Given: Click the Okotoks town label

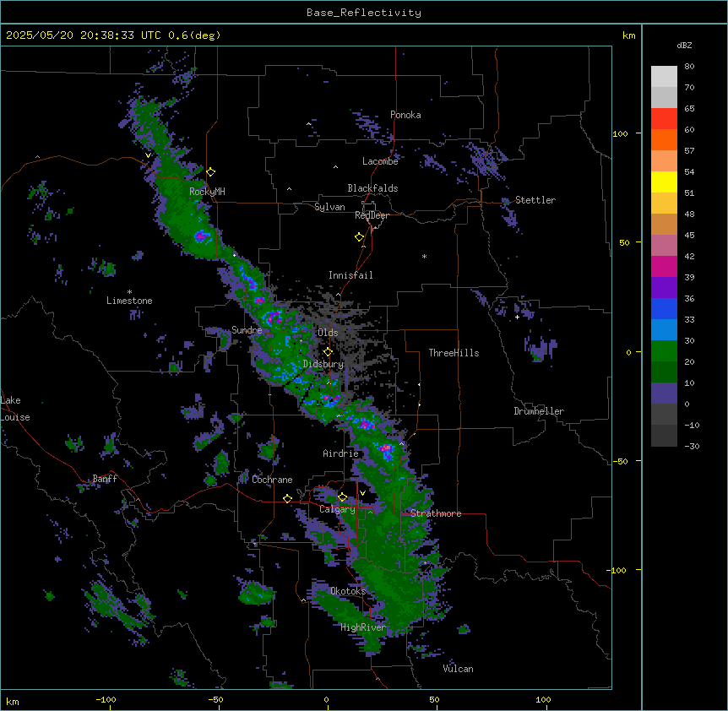Looking at the screenshot, I should [x=348, y=591].
